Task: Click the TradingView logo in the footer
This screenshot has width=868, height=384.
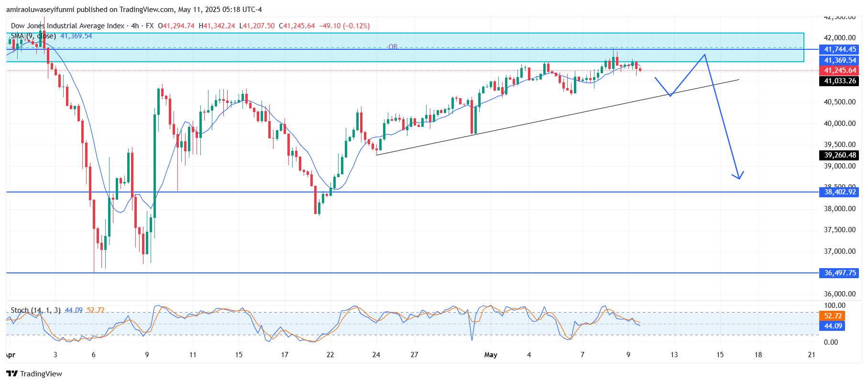Action: [x=34, y=373]
